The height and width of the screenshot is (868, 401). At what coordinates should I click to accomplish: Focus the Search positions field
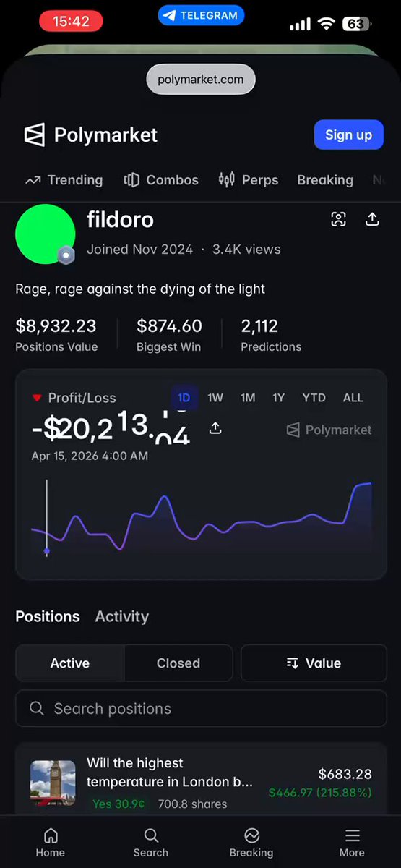pos(201,708)
